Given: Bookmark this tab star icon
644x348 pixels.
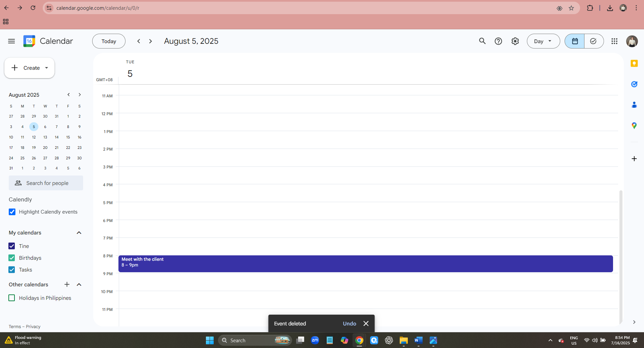Looking at the screenshot, I should click(x=571, y=8).
